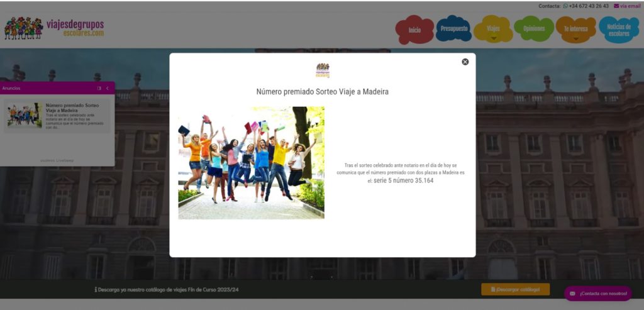644x310 pixels.
Task: Click the logo inside the popup
Action: [323, 70]
